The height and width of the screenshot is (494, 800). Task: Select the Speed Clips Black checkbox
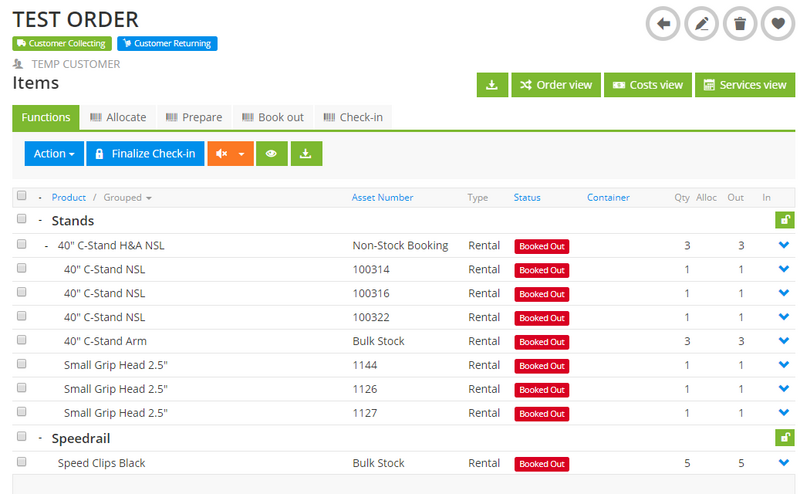coord(22,463)
